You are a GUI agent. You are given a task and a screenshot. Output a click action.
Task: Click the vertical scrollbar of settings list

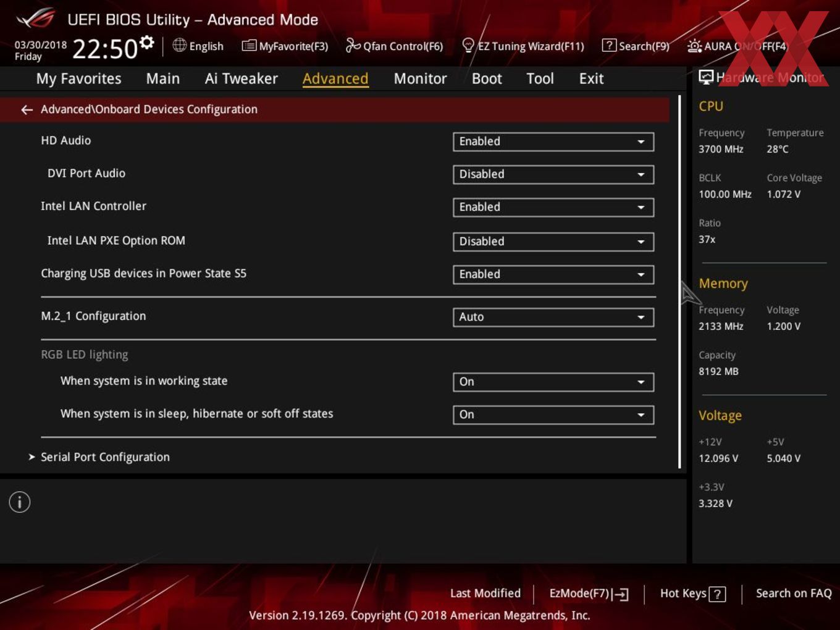coord(679,282)
